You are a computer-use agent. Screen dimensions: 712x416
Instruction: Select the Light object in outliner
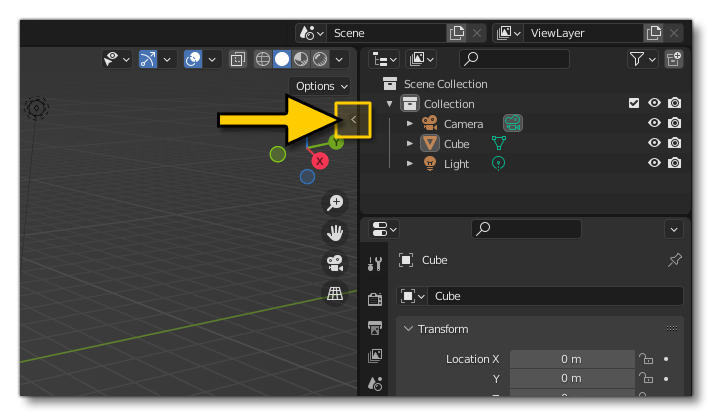coord(456,163)
